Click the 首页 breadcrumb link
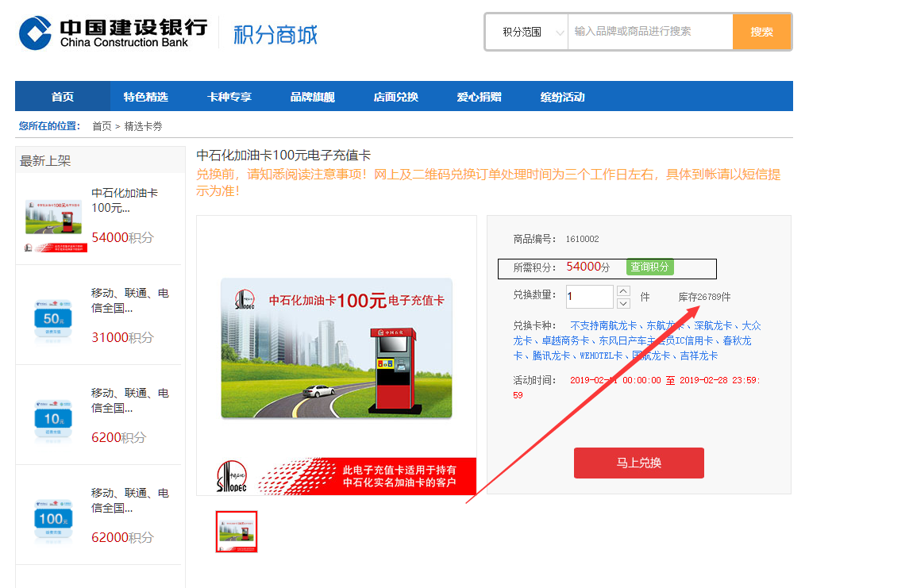The image size is (913, 588). pyautogui.click(x=102, y=126)
